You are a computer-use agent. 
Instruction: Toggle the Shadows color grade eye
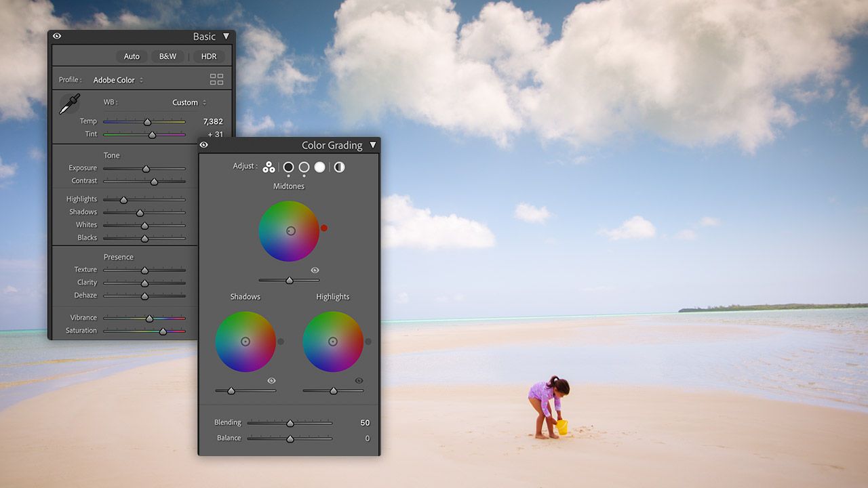tap(271, 381)
